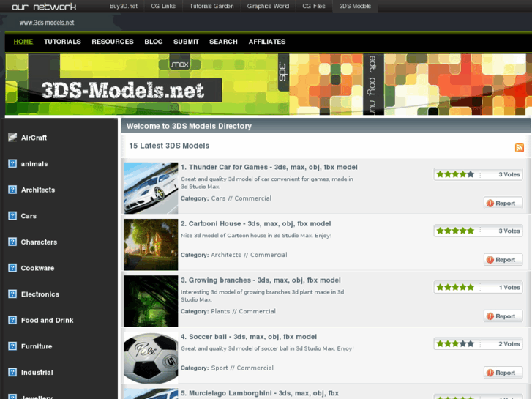Screen dimensions: 532x399
Task: Open the BLOG page
Action: [x=154, y=42]
